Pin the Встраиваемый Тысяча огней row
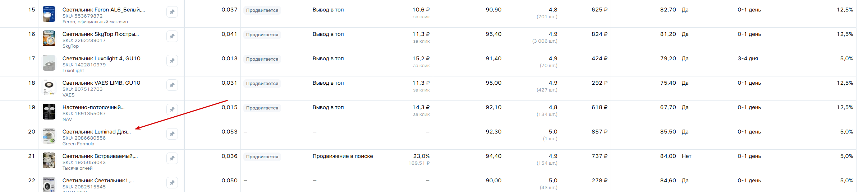This screenshot has width=868, height=192. [172, 158]
